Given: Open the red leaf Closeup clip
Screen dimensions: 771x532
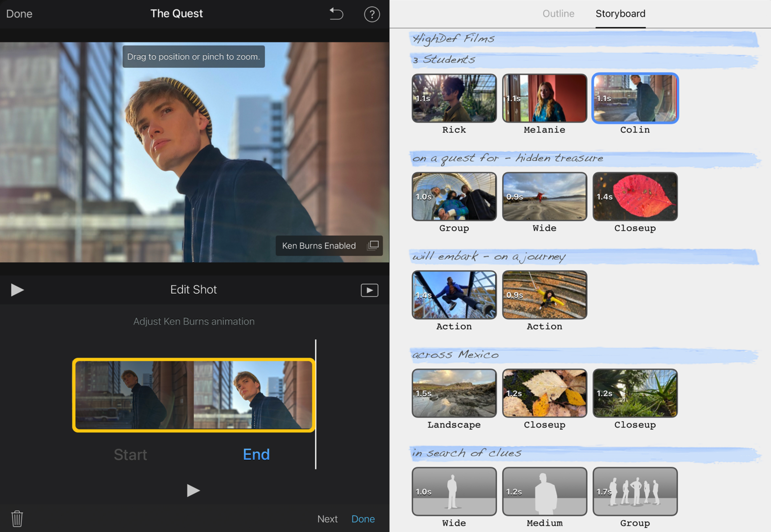Looking at the screenshot, I should 635,197.
